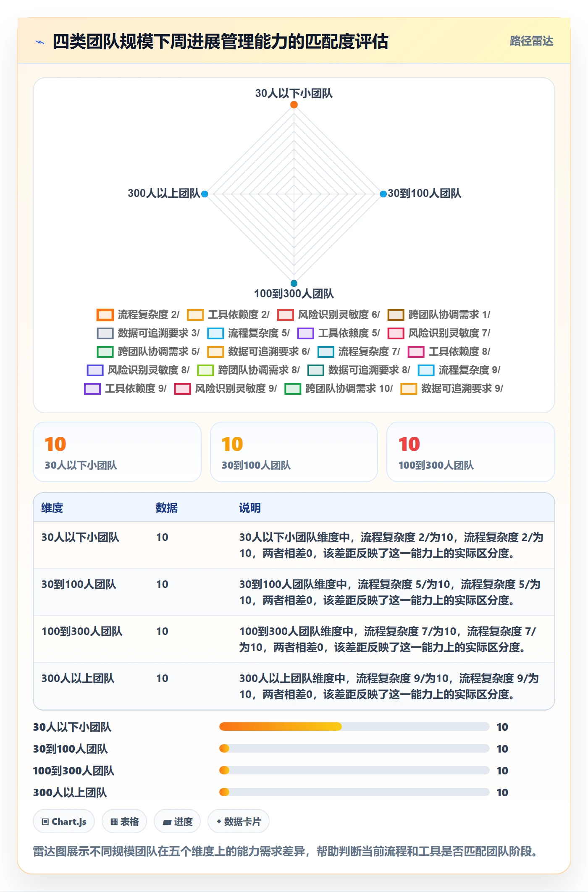
Task: Click the 数据 column header
Action: (167, 508)
